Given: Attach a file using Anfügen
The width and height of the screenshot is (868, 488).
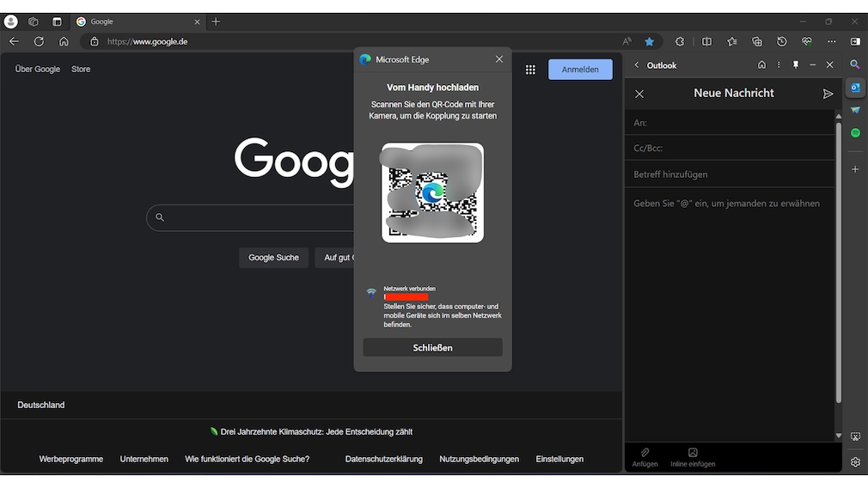Looking at the screenshot, I should coord(645,458).
